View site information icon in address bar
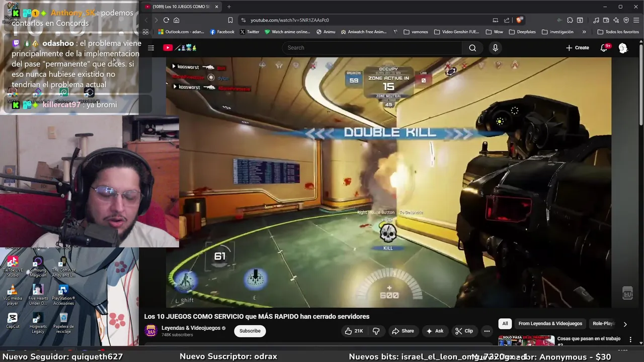Image resolution: width=644 pixels, height=362 pixels. pyautogui.click(x=244, y=20)
